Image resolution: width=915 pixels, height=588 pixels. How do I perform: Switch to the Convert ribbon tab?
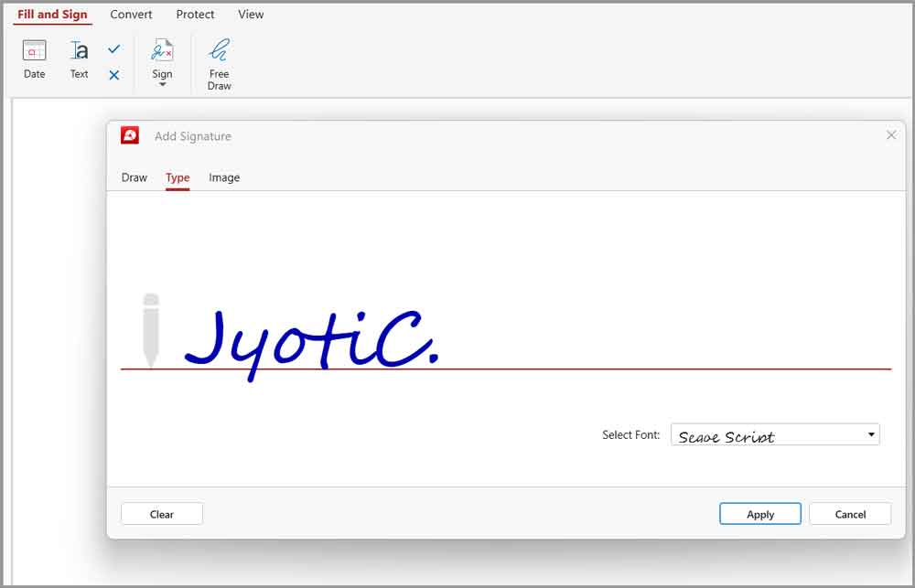(131, 15)
